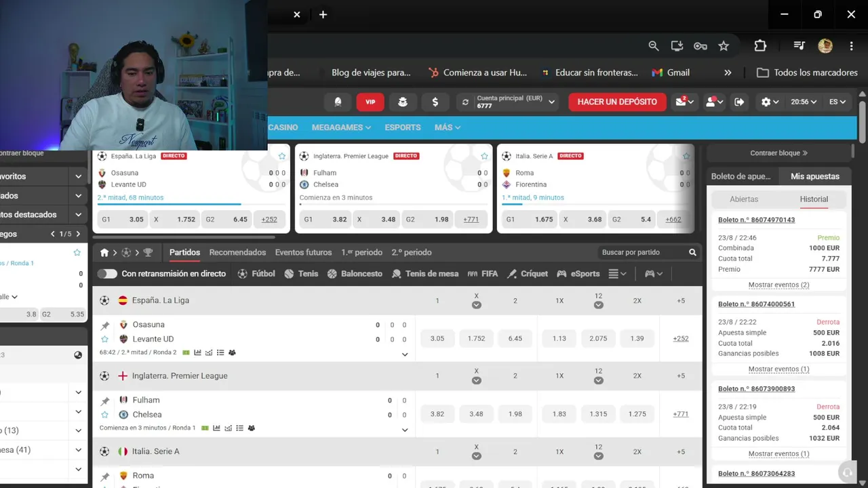Refresh the main account balance
868x488 pixels.
pyautogui.click(x=465, y=102)
